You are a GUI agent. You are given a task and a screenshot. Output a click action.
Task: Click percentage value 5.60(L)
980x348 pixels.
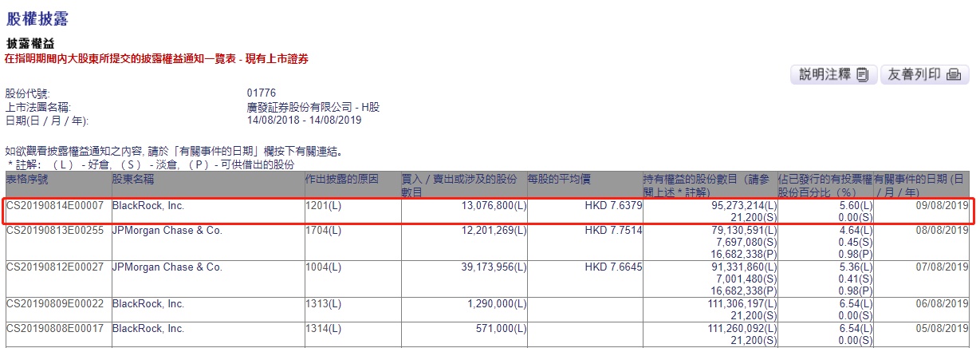pyautogui.click(x=855, y=205)
